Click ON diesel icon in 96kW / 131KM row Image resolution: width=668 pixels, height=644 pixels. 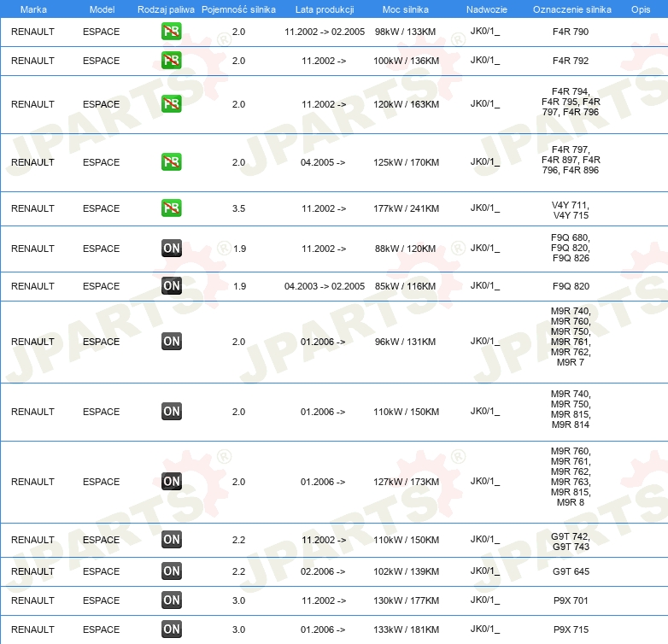coord(171,341)
